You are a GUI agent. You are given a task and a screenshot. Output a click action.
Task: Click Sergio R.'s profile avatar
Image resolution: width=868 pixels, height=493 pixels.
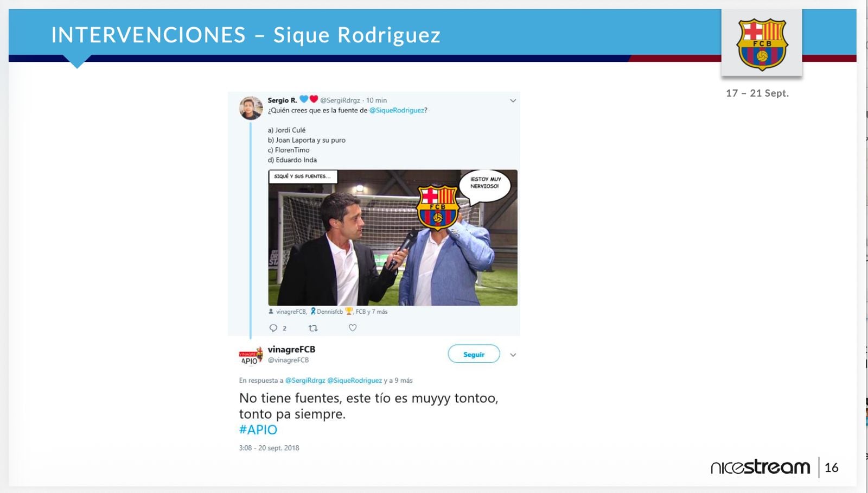coord(251,108)
